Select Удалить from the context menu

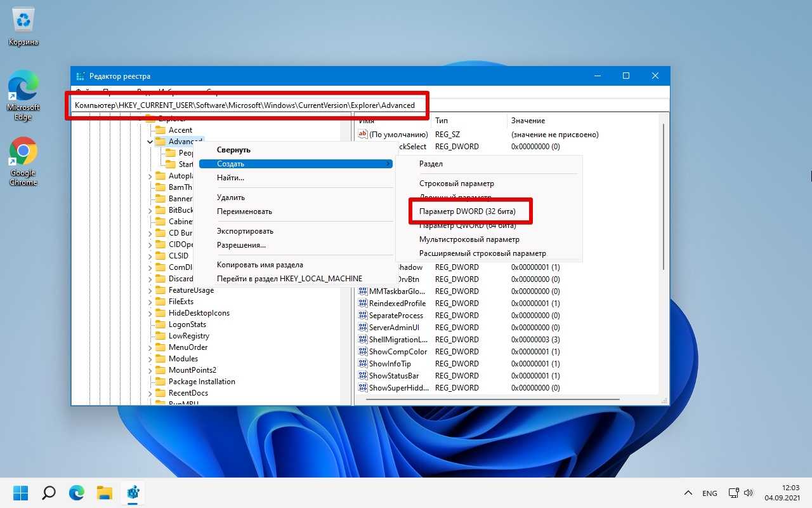pyautogui.click(x=296, y=197)
